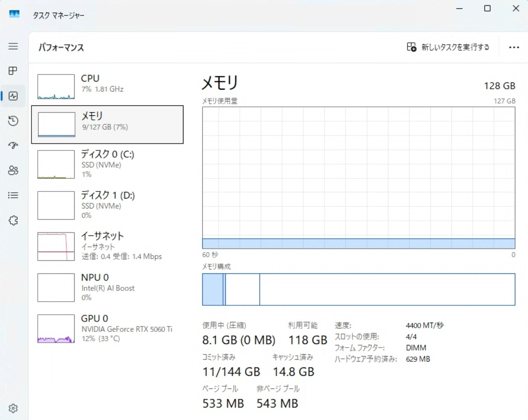Select the GPU 0 entry
The image size is (528, 420).
point(108,328)
